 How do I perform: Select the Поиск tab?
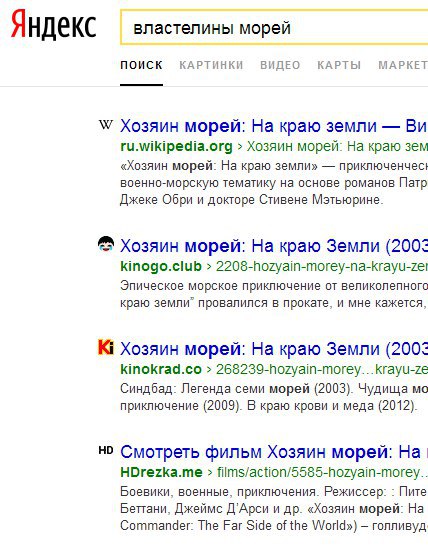[141, 65]
